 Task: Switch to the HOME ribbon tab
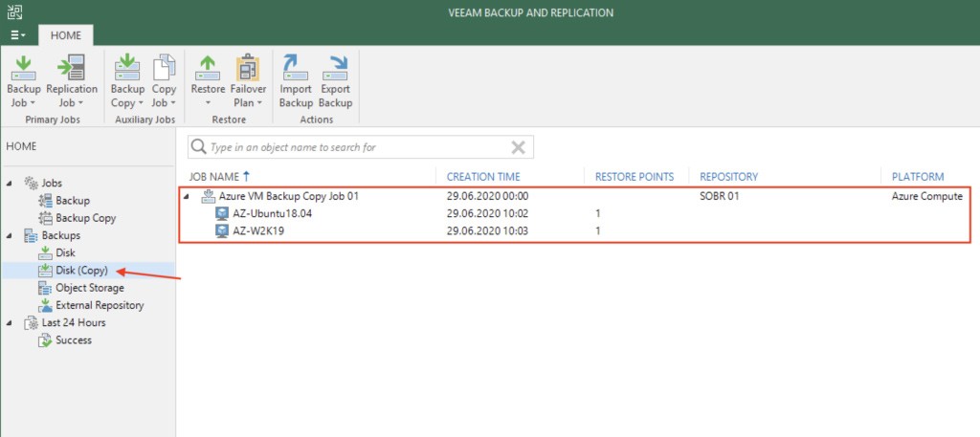pyautogui.click(x=66, y=35)
